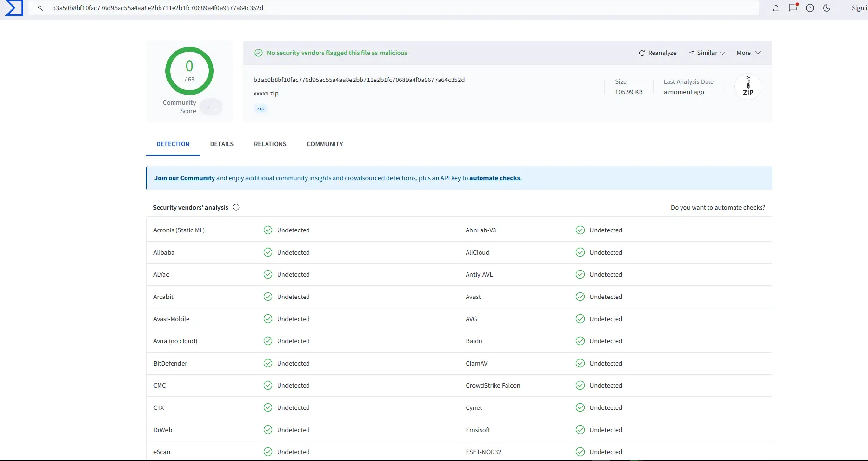Image resolution: width=868 pixels, height=461 pixels.
Task: Click the 'a moment ago' analysis date
Action: (684, 92)
